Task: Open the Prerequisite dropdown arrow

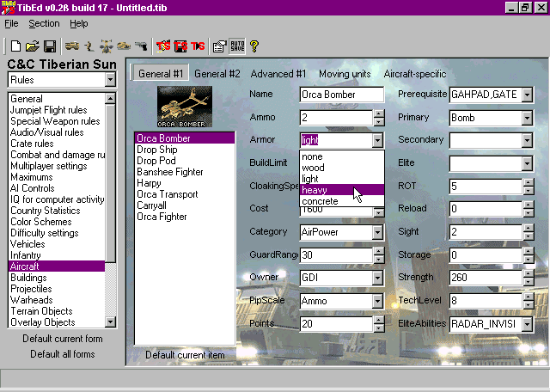Action: [527, 95]
